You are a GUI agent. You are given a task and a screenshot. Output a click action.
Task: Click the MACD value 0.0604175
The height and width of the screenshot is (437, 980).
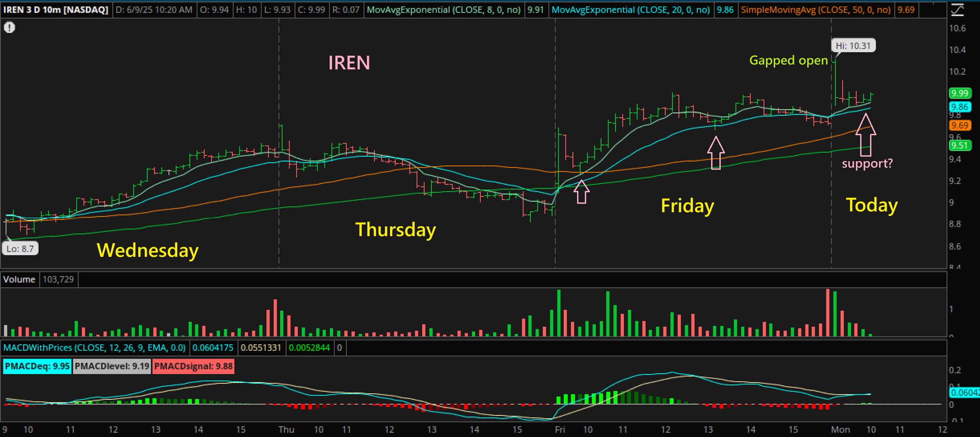pos(213,348)
